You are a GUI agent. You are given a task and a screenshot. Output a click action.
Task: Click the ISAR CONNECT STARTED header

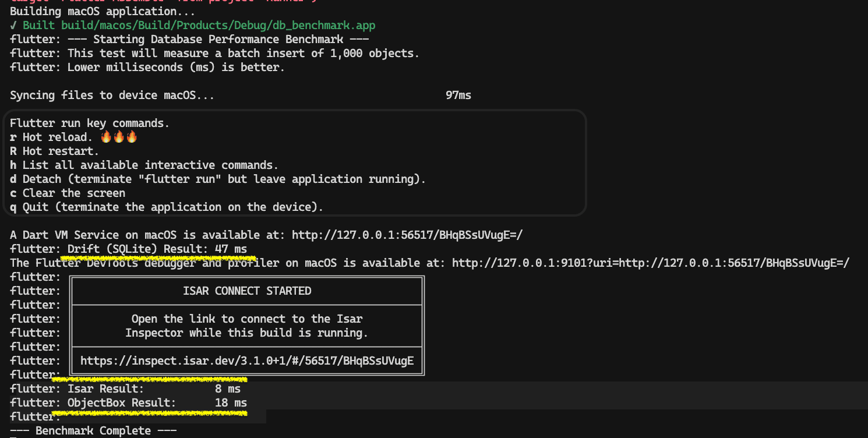[x=247, y=291]
